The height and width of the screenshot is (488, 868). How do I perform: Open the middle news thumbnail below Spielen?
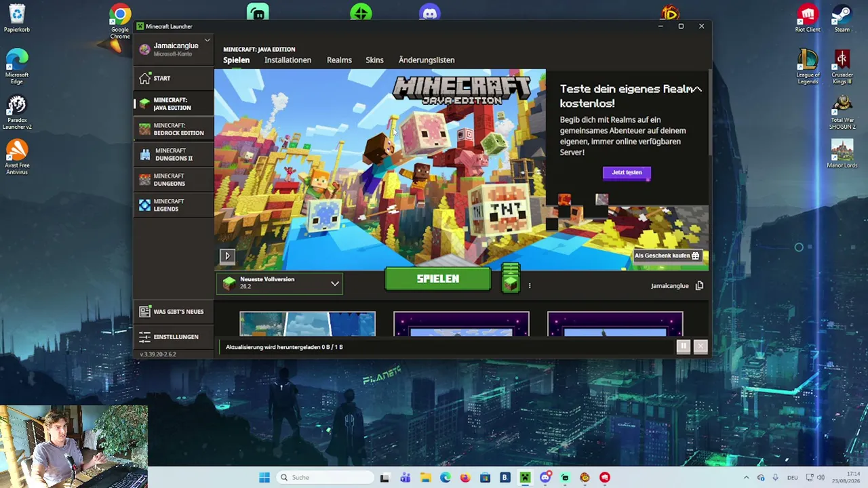(461, 324)
